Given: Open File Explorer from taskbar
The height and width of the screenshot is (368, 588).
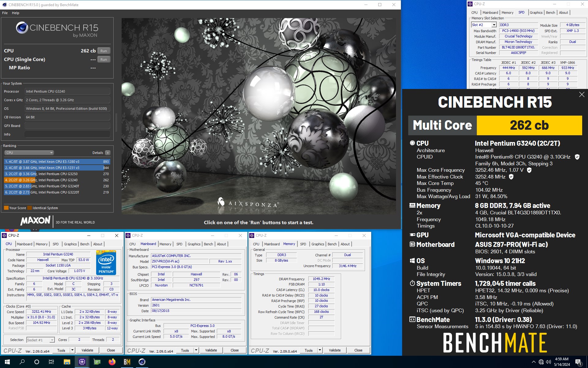Looking at the screenshot, I should [67, 362].
